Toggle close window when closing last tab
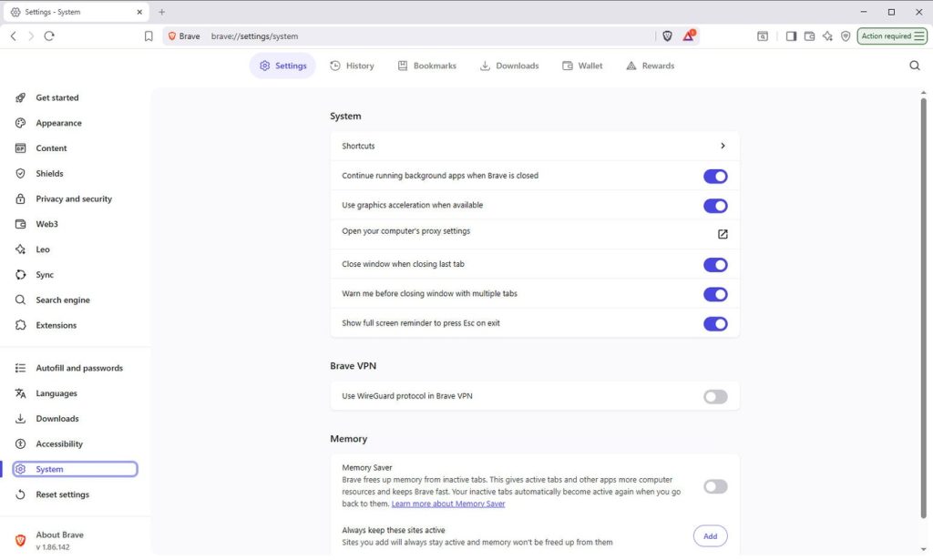Image resolution: width=933 pixels, height=560 pixels. pos(715,265)
